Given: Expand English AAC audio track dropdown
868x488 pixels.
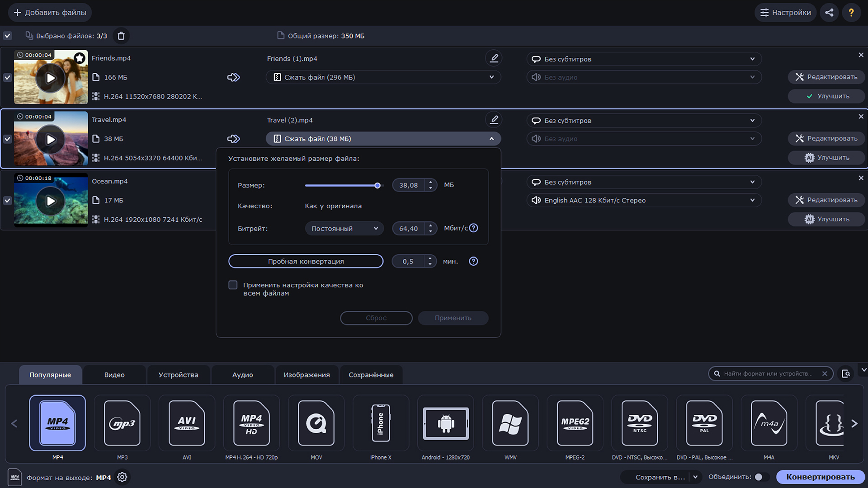Looking at the screenshot, I should coord(644,200).
